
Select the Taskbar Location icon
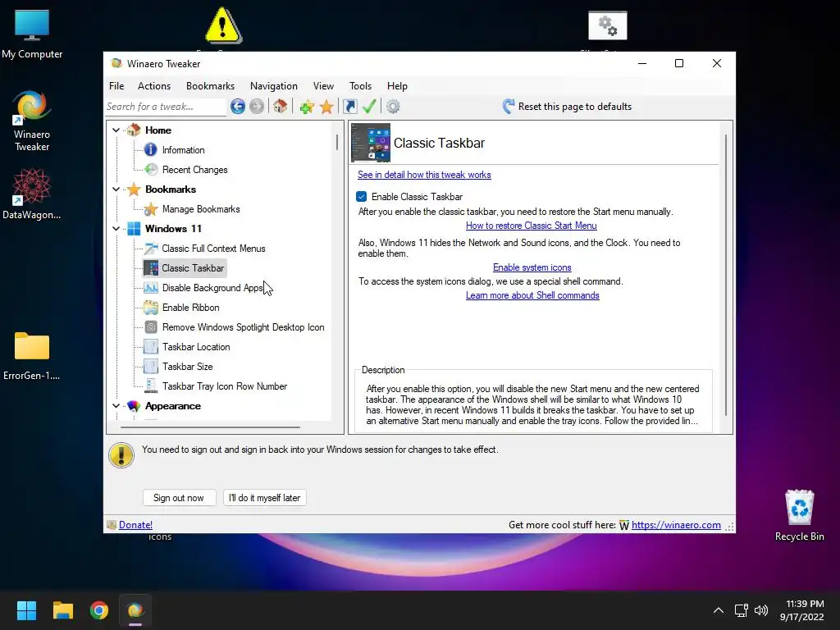[x=151, y=347]
